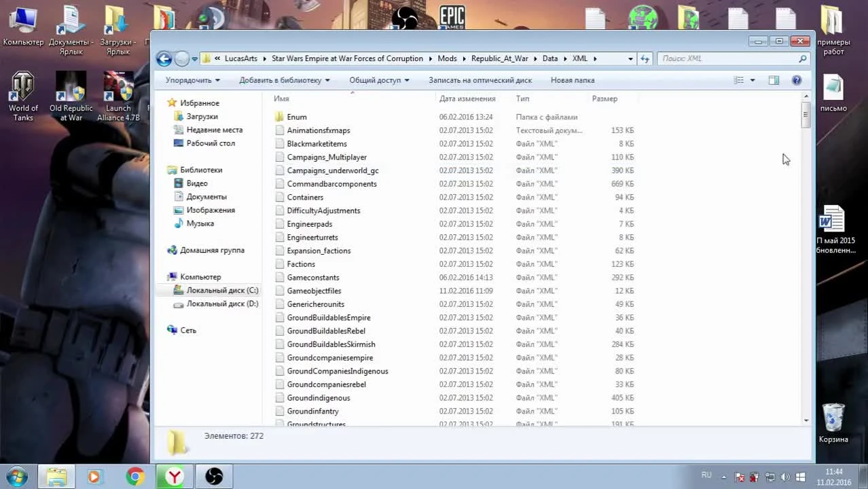Select Локальный диск (D:) in navigation pane

[x=222, y=304]
